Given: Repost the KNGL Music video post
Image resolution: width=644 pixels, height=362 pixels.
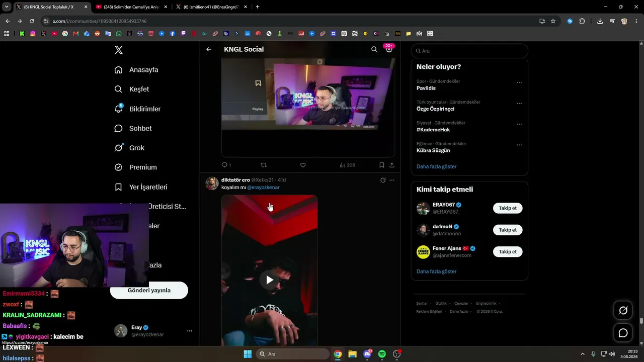Looking at the screenshot, I should pyautogui.click(x=264, y=165).
